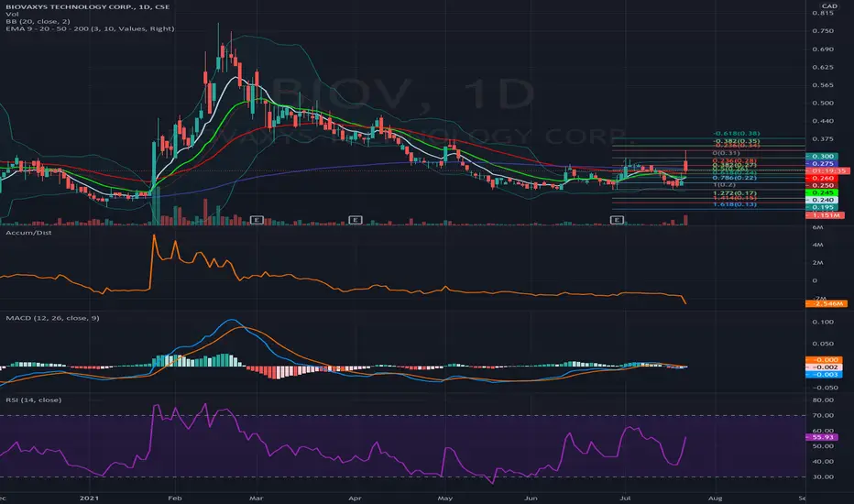Click 70.00 on the RSI axis
854x504 pixels.
coord(823,415)
